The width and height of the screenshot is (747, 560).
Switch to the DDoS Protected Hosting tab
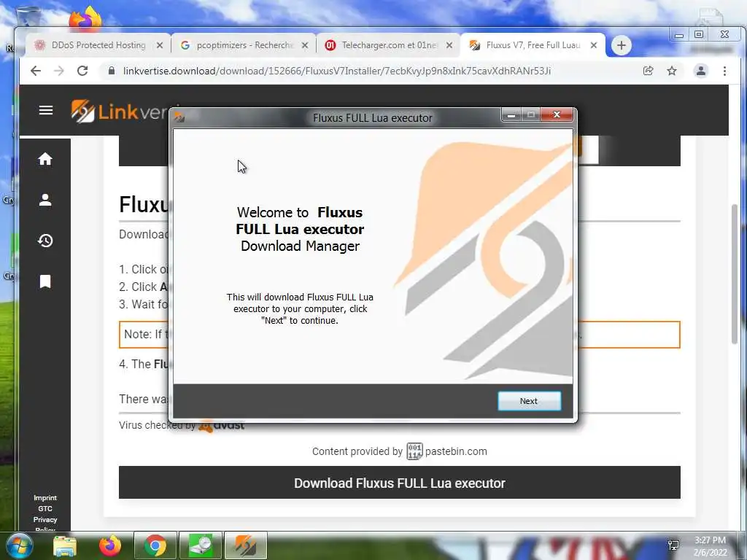pos(98,45)
